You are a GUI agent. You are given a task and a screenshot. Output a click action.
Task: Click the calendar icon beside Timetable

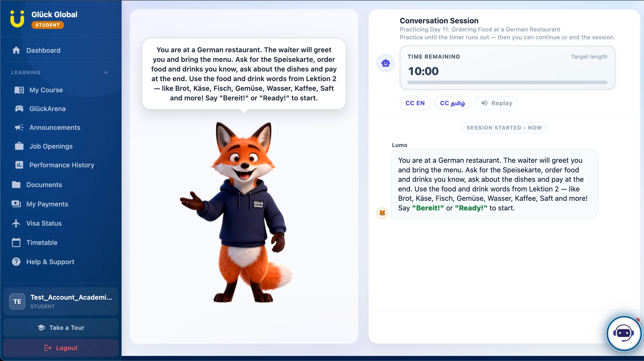tap(16, 242)
